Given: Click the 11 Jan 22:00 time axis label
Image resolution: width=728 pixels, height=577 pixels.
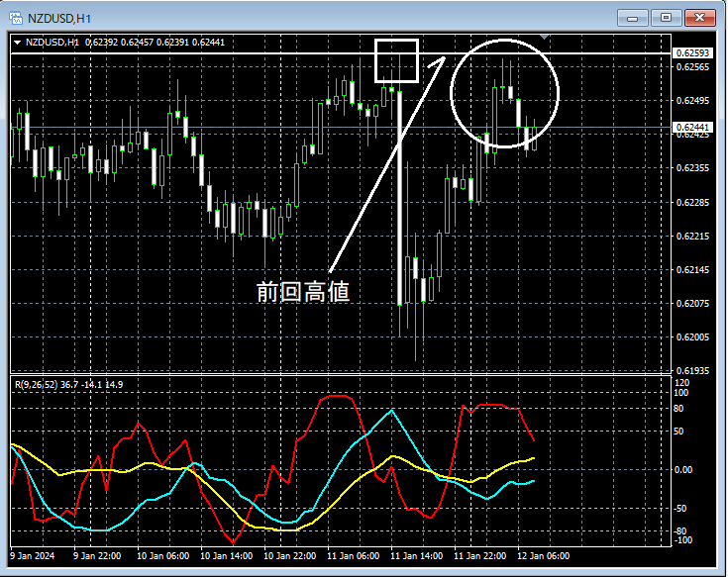Looking at the screenshot, I should 479,555.
